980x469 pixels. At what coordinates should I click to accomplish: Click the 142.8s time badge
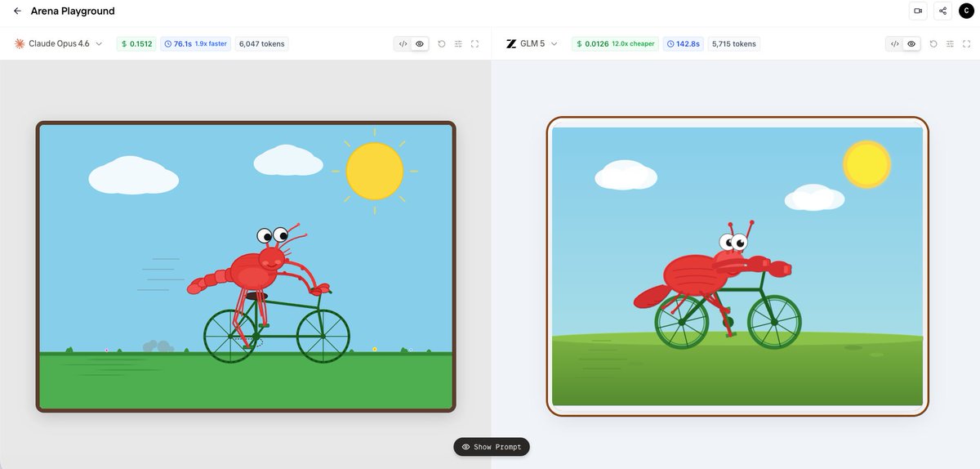684,44
